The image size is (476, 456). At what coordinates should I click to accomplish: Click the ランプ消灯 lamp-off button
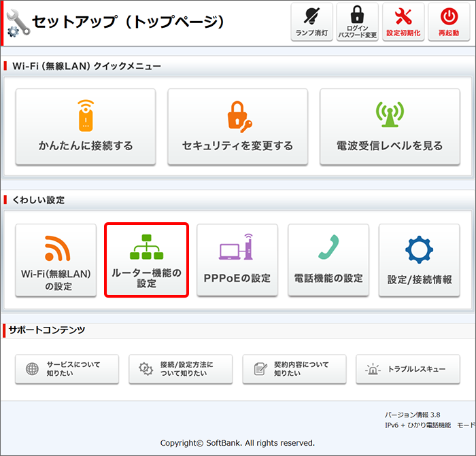tap(311, 22)
